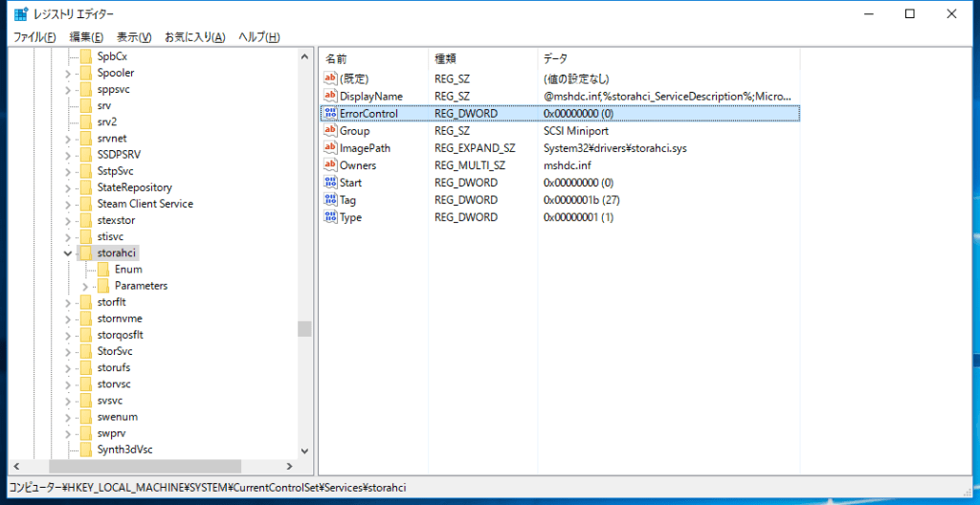Click the string icon beside Owners
This screenshot has width=980, height=505.
pos(330,165)
